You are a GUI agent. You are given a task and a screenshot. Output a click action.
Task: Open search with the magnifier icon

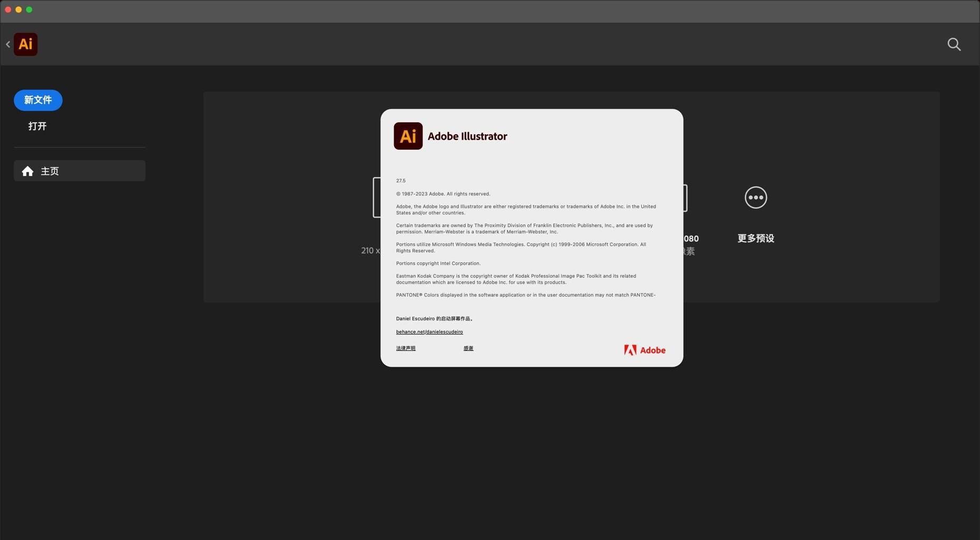tap(954, 44)
